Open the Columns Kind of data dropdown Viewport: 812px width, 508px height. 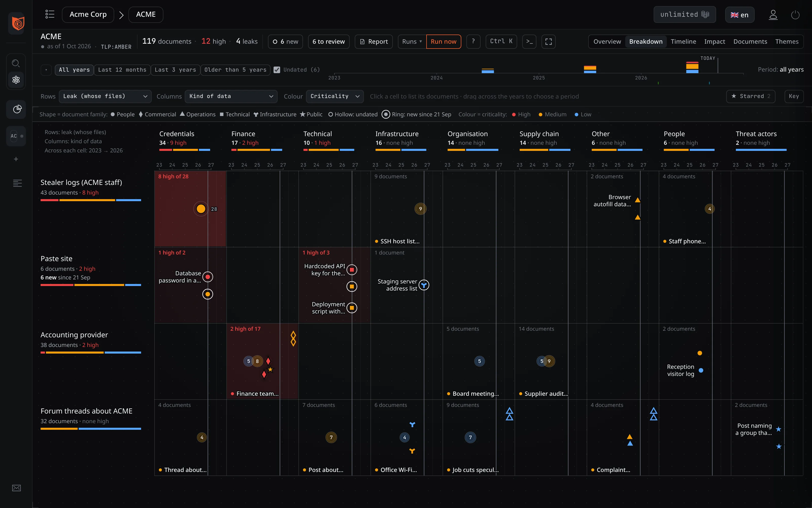point(231,97)
